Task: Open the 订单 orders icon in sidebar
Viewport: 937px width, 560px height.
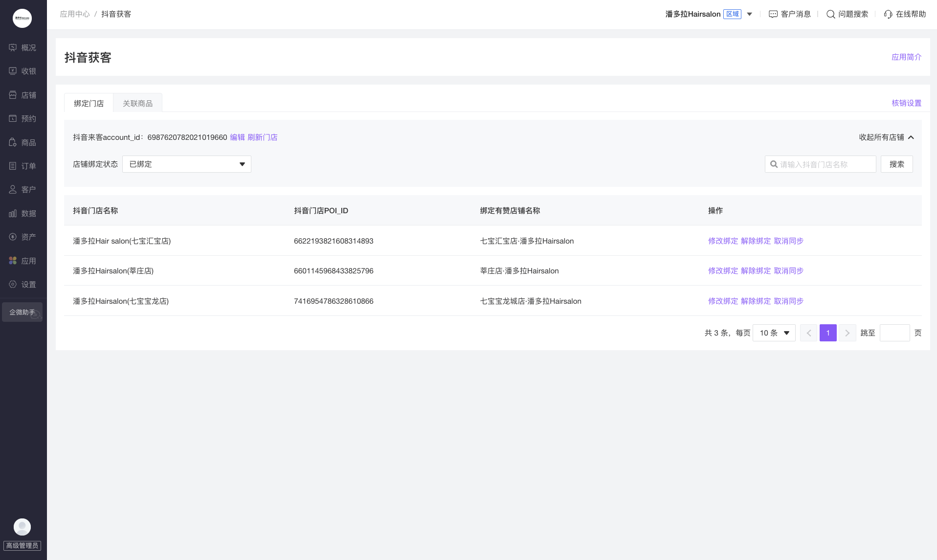Action: [13, 166]
